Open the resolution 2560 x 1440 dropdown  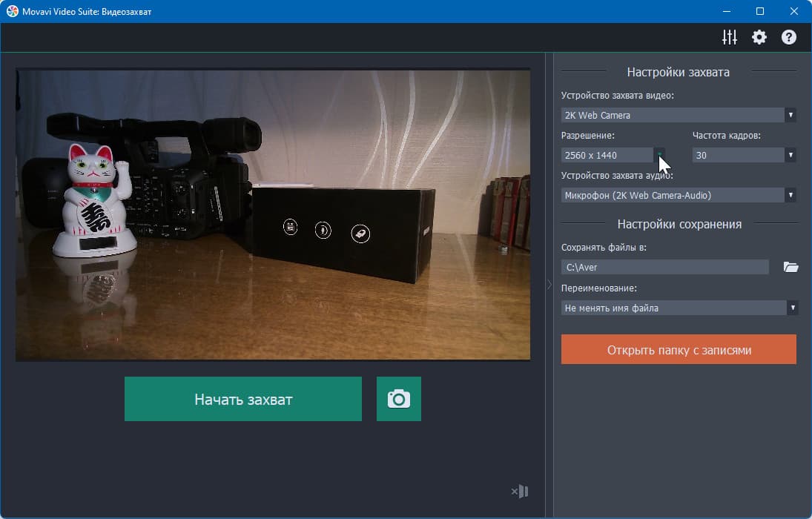tap(613, 155)
